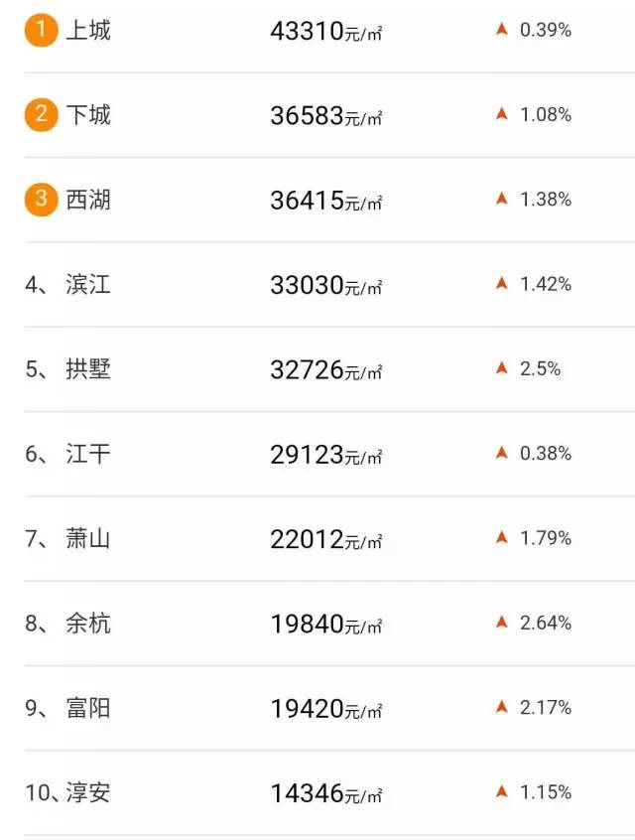Select the 滨江 district row

pyautogui.click(x=88, y=285)
